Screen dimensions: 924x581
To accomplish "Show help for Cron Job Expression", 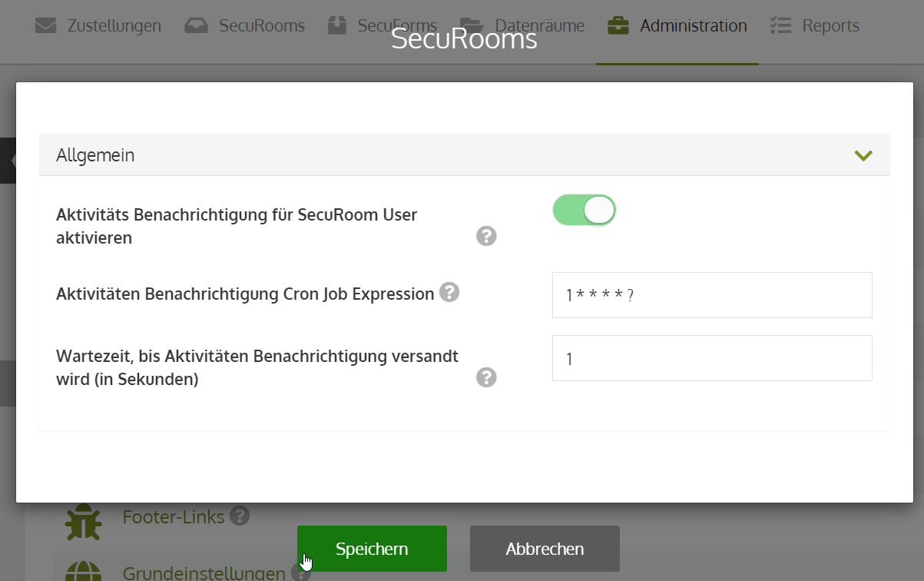I will click(449, 292).
